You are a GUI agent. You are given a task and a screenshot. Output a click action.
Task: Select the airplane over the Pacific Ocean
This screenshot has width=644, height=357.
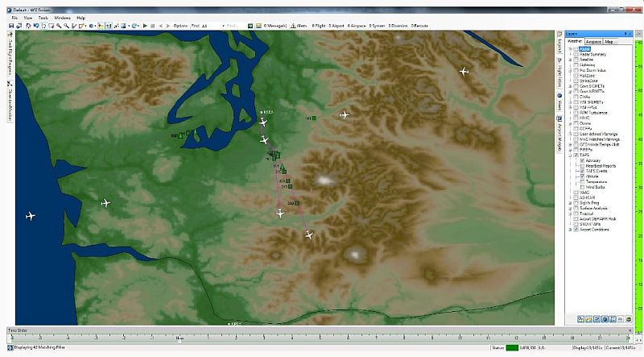(31, 216)
